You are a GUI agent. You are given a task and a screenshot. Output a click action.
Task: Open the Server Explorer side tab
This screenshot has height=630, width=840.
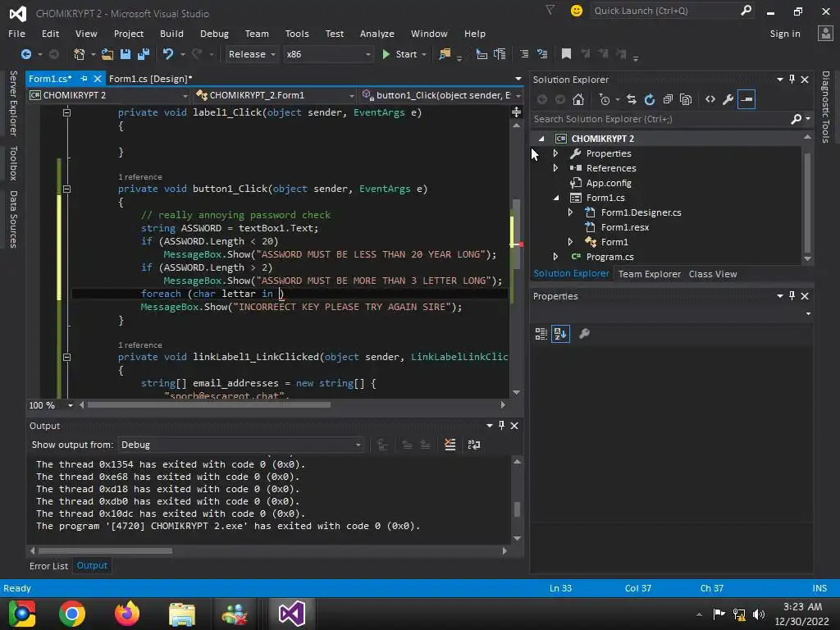tap(13, 103)
